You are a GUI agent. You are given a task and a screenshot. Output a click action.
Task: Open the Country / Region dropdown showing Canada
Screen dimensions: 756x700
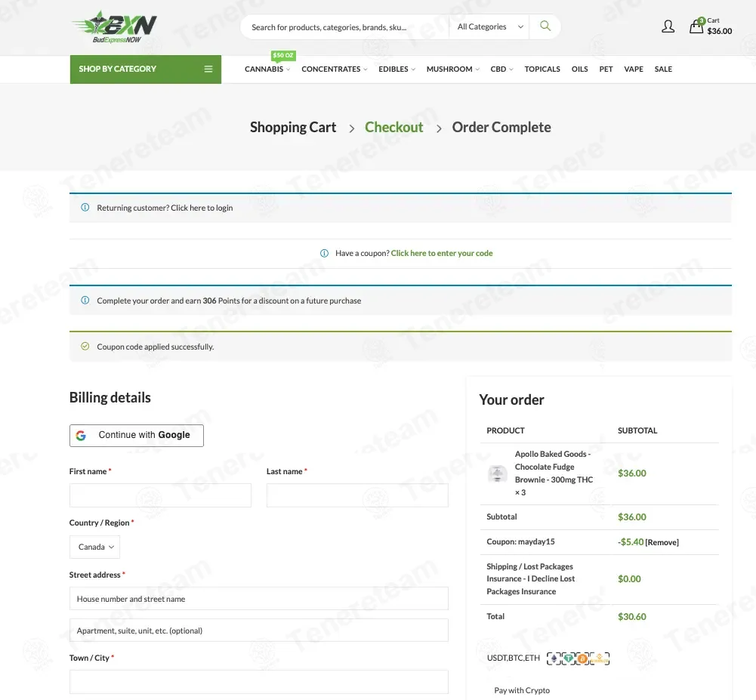point(94,547)
